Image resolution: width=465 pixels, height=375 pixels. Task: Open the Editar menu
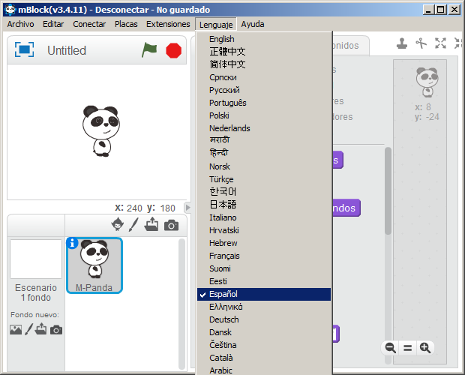(x=53, y=24)
